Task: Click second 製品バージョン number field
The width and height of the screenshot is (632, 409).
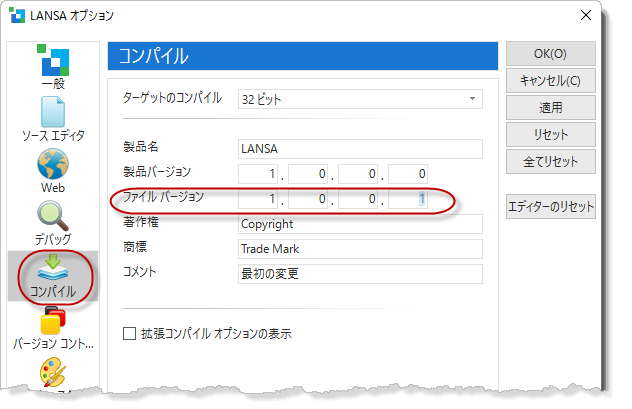Action: click(x=308, y=174)
